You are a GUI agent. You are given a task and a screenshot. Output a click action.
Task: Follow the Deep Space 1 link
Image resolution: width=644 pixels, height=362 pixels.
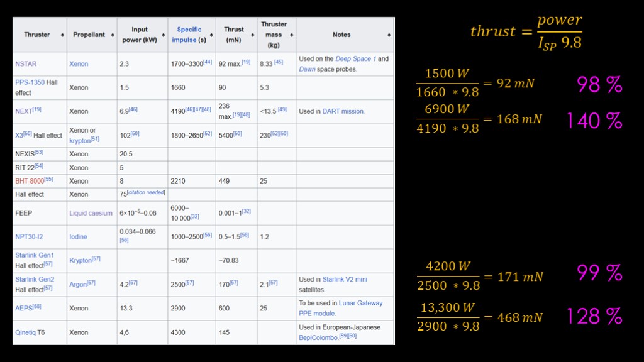click(356, 58)
